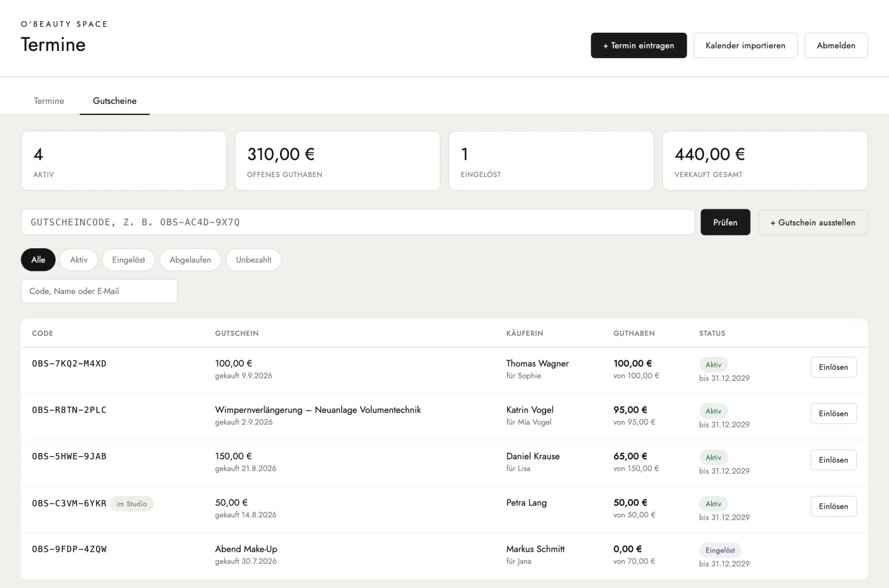Click the 'im Studio' badge
The width and height of the screenshot is (889, 588).
[132, 504]
